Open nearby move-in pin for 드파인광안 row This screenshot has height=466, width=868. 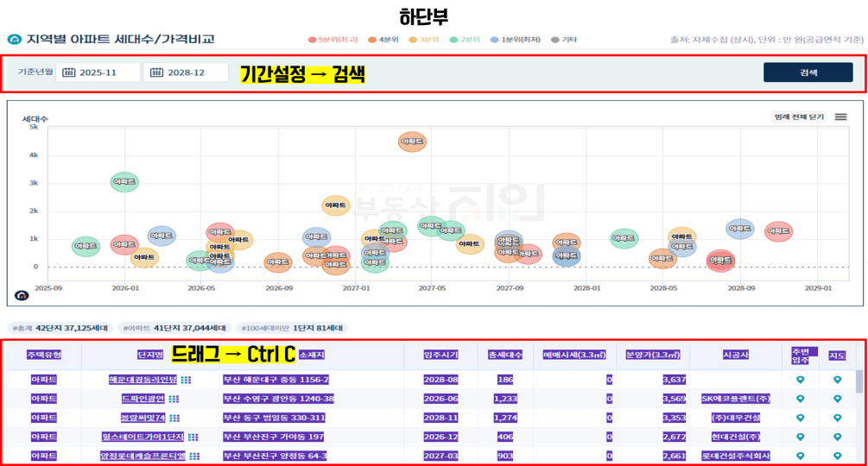800,399
